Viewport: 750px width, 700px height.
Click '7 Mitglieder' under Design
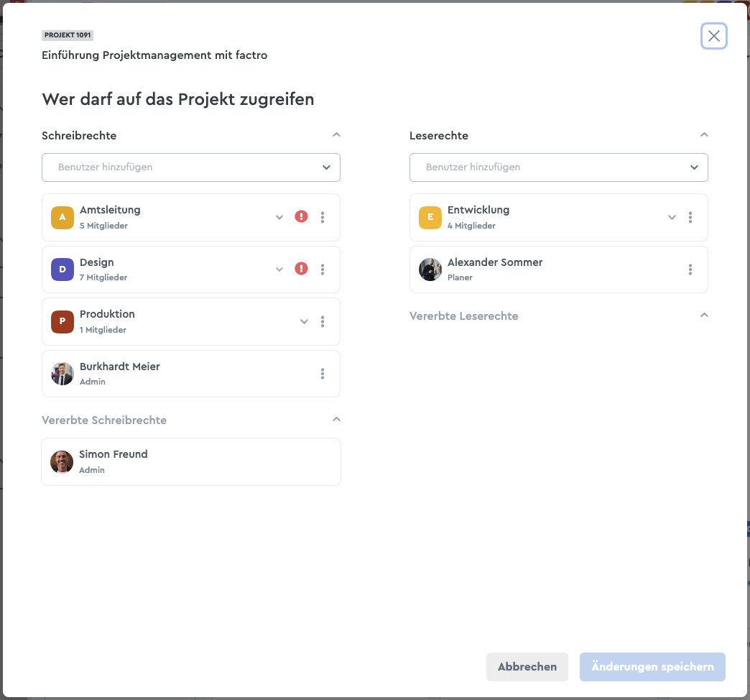pos(103,277)
